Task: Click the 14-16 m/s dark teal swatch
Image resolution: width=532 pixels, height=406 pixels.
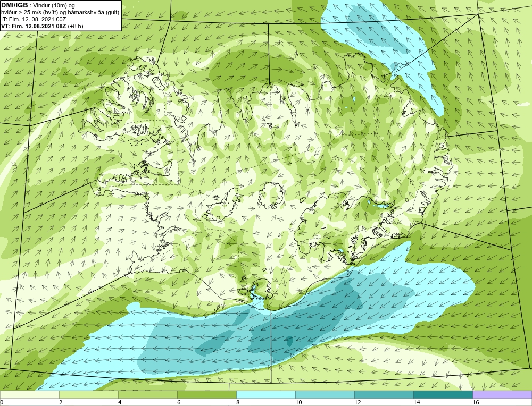Action: point(443,394)
